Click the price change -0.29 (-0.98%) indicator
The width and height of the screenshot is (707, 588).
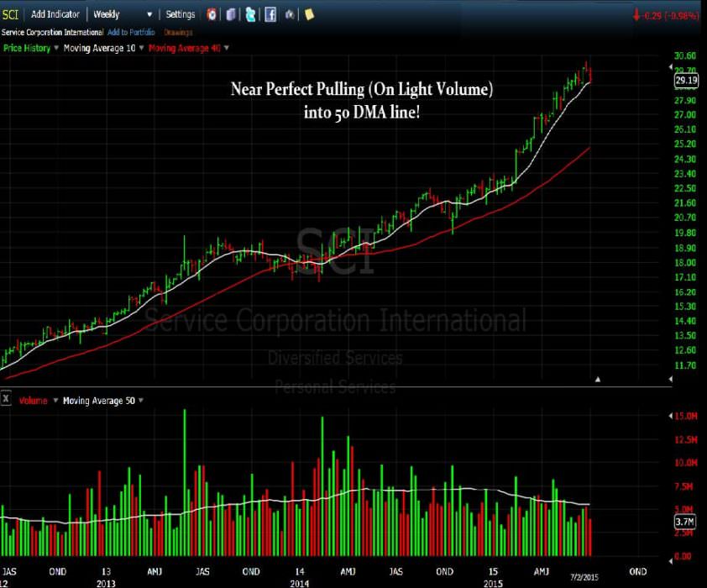pyautogui.click(x=665, y=16)
